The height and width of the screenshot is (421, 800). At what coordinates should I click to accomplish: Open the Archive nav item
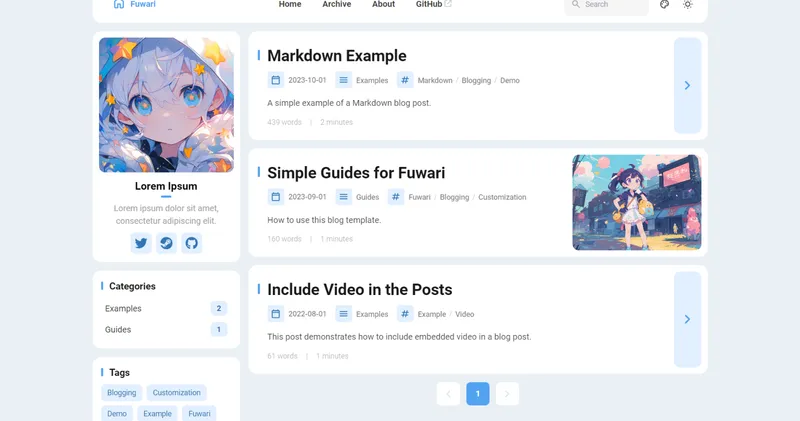point(336,5)
